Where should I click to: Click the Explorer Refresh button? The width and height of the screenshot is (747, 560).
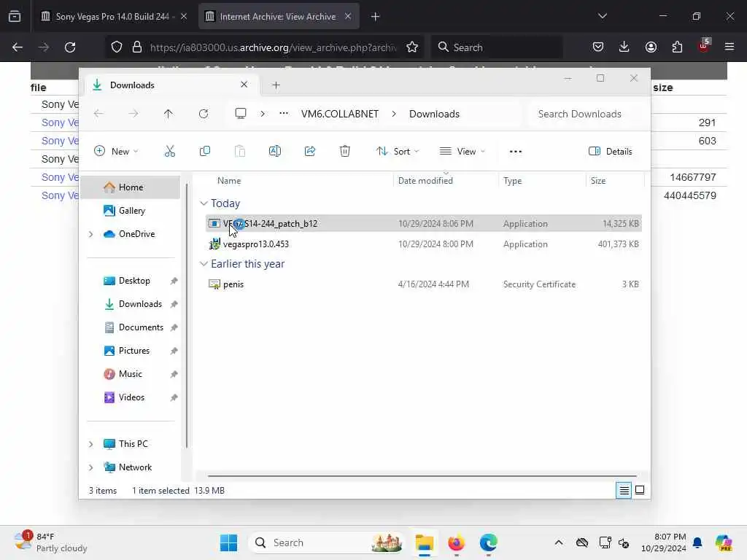click(204, 114)
